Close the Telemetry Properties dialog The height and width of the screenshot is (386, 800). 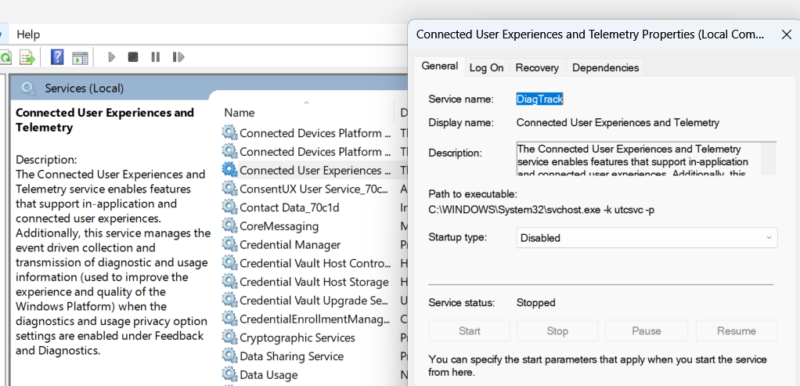pos(786,35)
